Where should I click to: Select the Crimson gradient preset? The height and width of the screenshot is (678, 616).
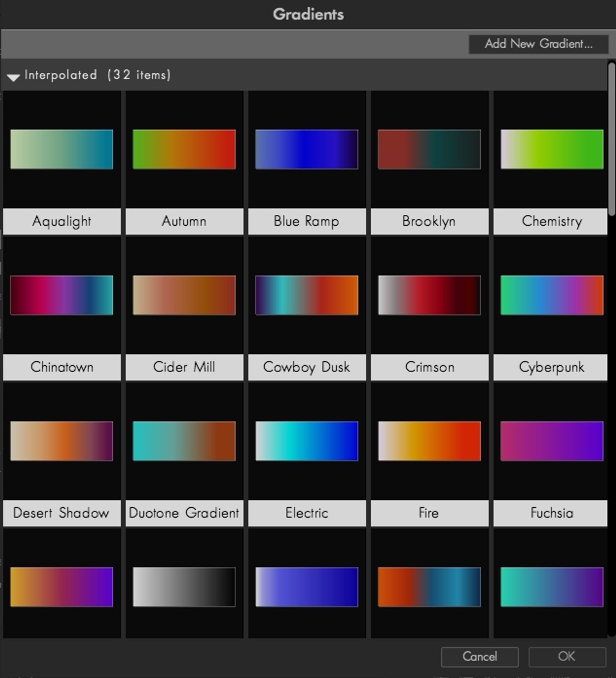click(x=429, y=295)
